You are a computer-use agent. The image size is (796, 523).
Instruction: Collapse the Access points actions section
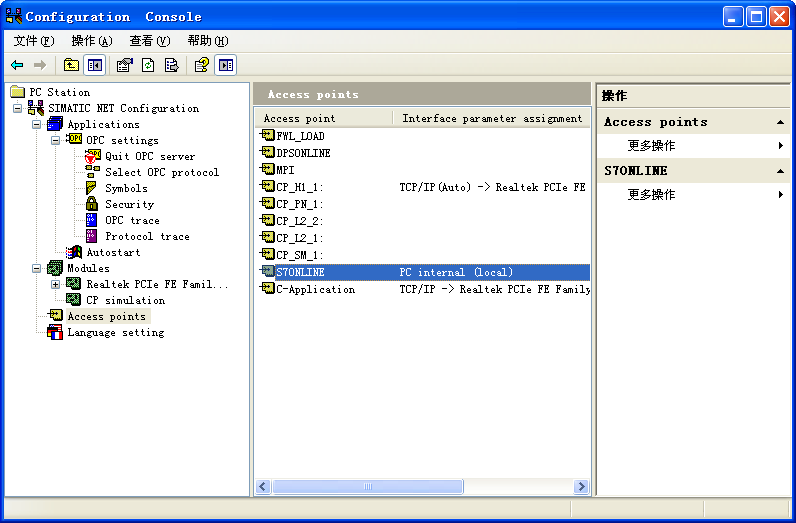click(780, 122)
